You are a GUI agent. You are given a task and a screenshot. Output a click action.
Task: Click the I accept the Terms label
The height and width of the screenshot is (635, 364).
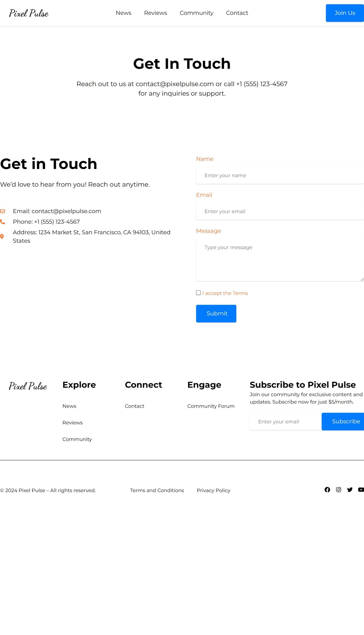click(225, 293)
